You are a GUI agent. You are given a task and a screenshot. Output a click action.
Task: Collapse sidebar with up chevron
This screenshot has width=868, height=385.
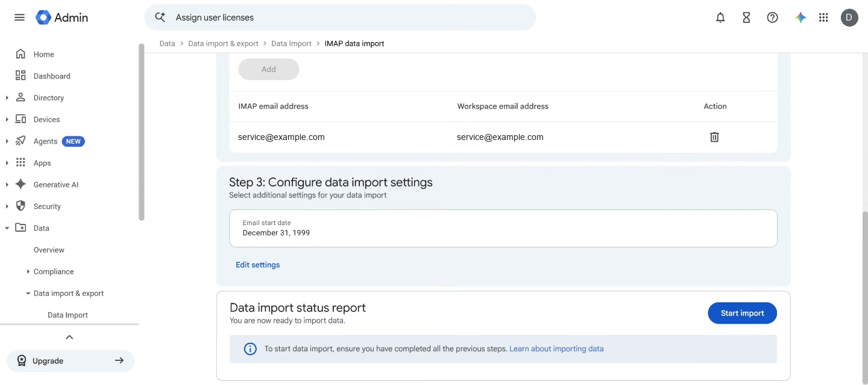tap(69, 337)
